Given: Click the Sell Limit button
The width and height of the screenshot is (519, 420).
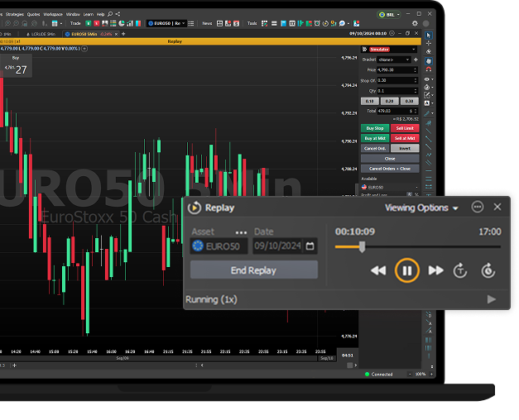Looking at the screenshot, I should click(405, 128).
